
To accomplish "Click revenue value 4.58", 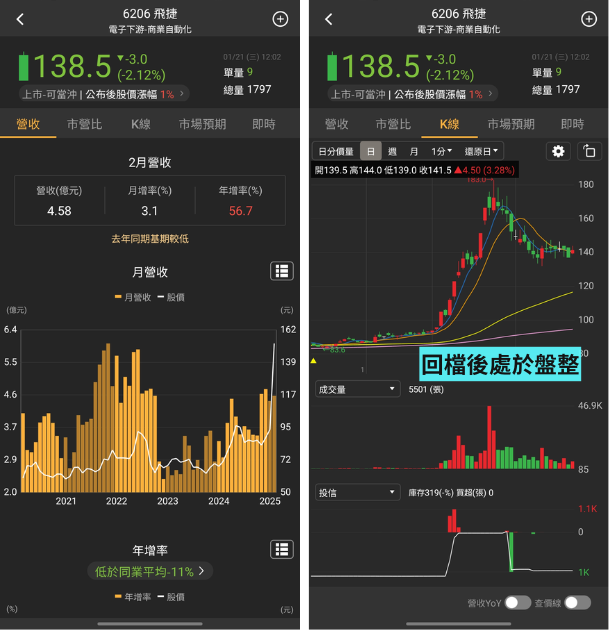I will (59, 211).
